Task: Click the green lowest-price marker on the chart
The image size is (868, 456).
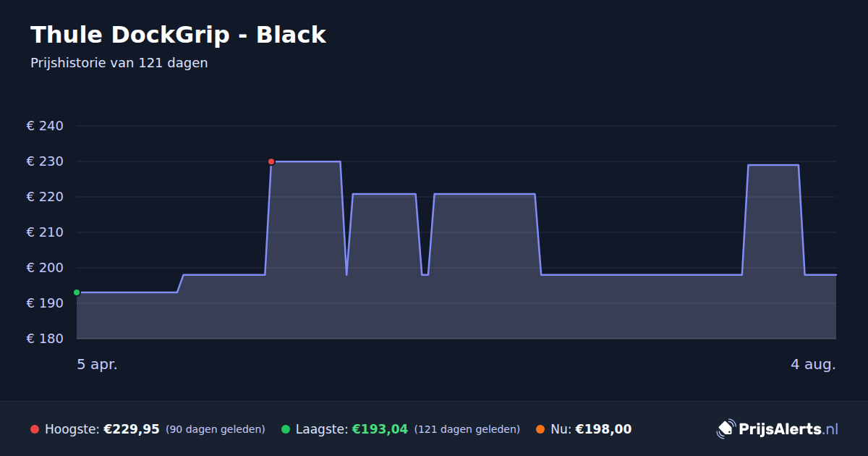Action: [x=77, y=292]
